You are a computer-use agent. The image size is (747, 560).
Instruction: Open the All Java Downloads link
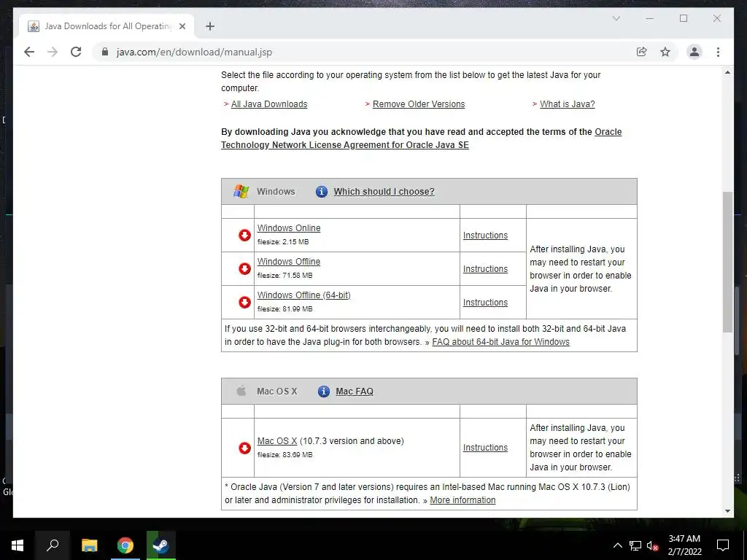(269, 104)
